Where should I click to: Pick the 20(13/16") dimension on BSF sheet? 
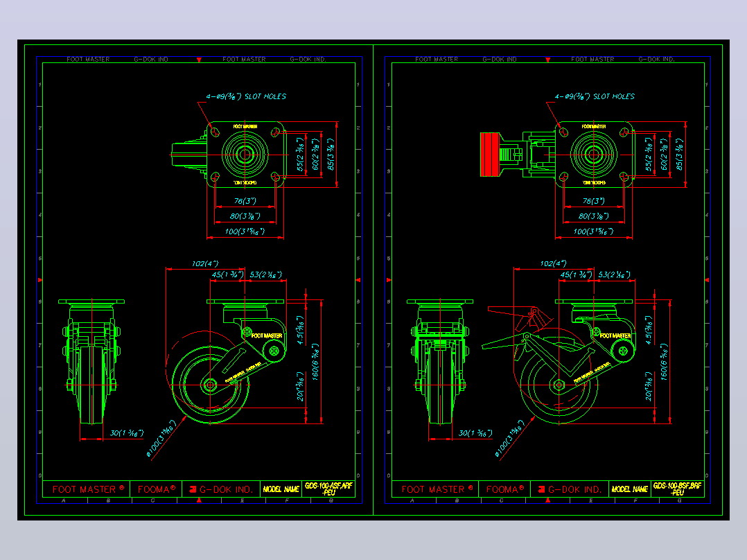pos(649,387)
